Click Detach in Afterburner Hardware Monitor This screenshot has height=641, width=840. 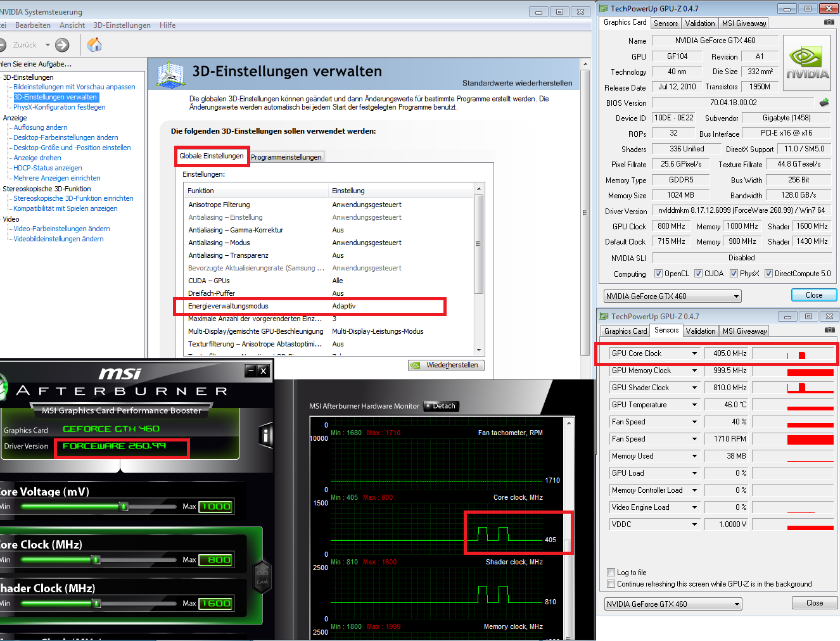click(440, 406)
